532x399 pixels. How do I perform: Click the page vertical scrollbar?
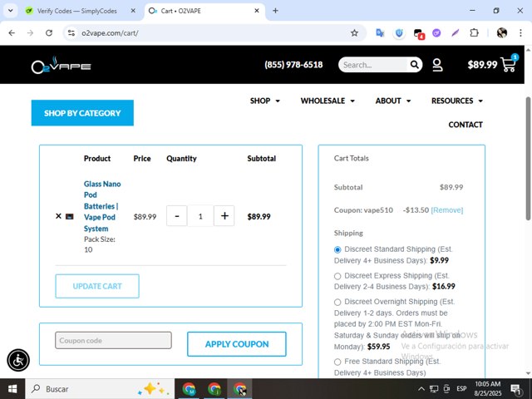pos(529,159)
